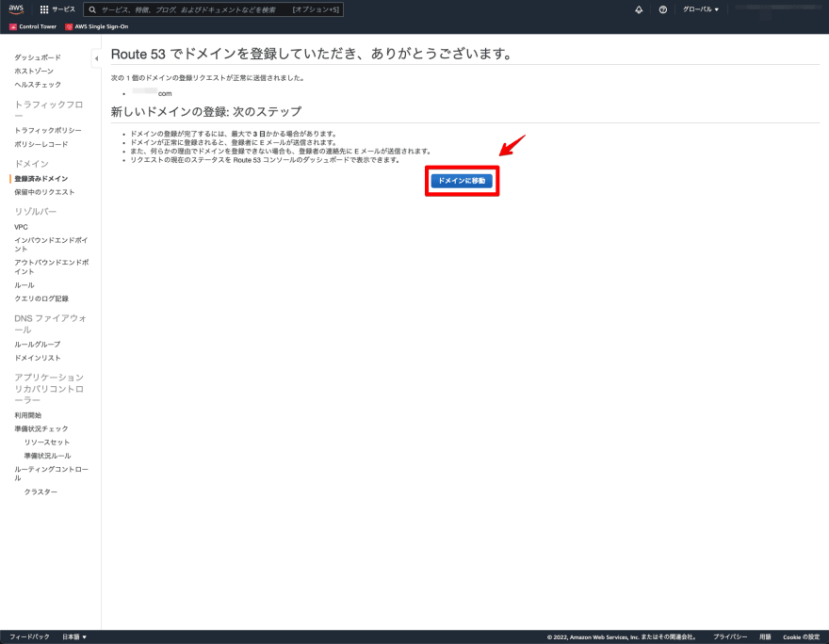Open ルール under resolver section
The height and width of the screenshot is (644, 829).
coord(24,284)
